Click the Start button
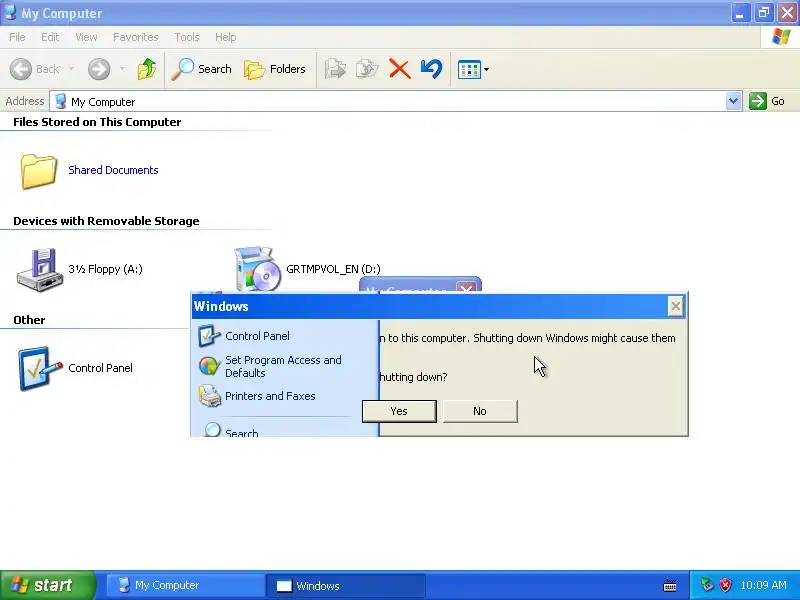 (x=47, y=585)
